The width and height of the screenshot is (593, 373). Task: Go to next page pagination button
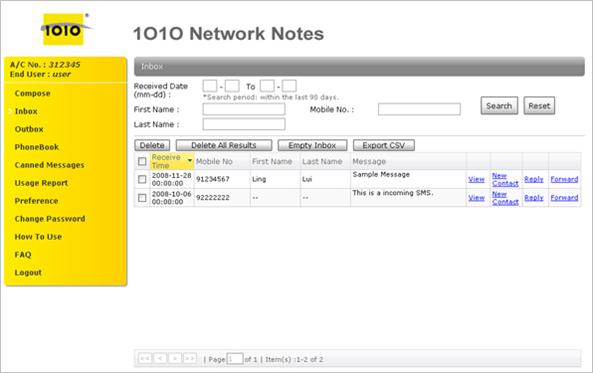(175, 358)
